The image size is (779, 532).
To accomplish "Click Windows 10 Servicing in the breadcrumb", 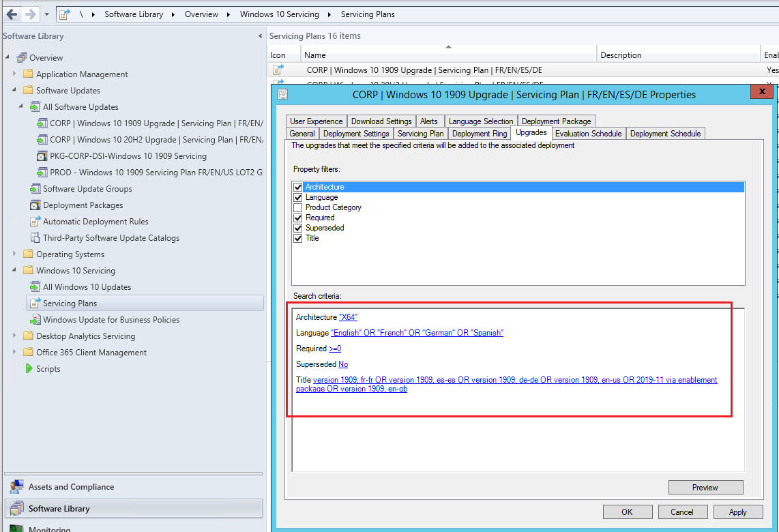I will pyautogui.click(x=279, y=14).
